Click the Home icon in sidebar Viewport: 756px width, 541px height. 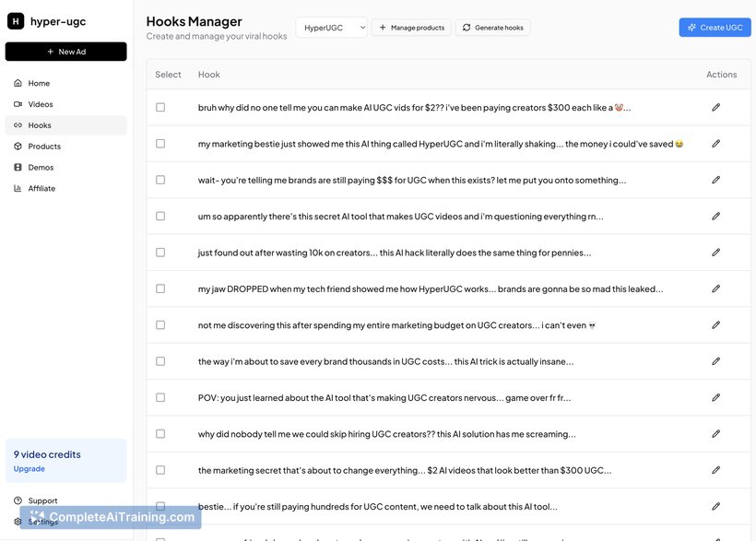(x=18, y=83)
